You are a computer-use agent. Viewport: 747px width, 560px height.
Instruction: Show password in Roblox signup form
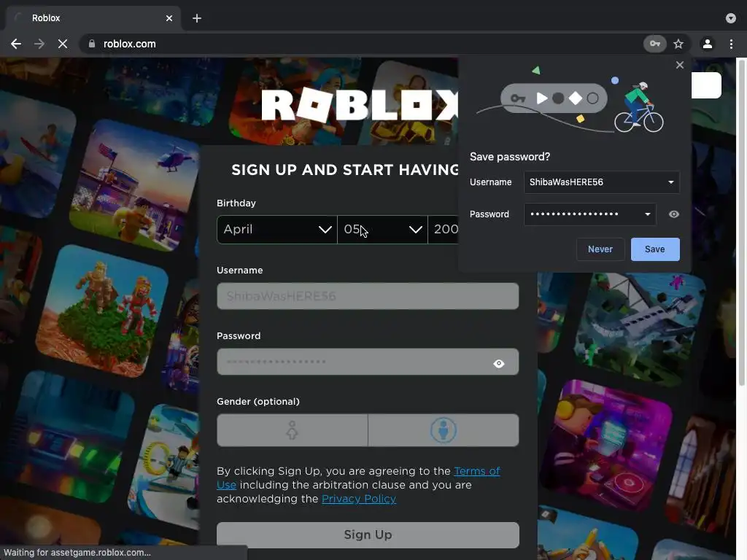(x=499, y=364)
